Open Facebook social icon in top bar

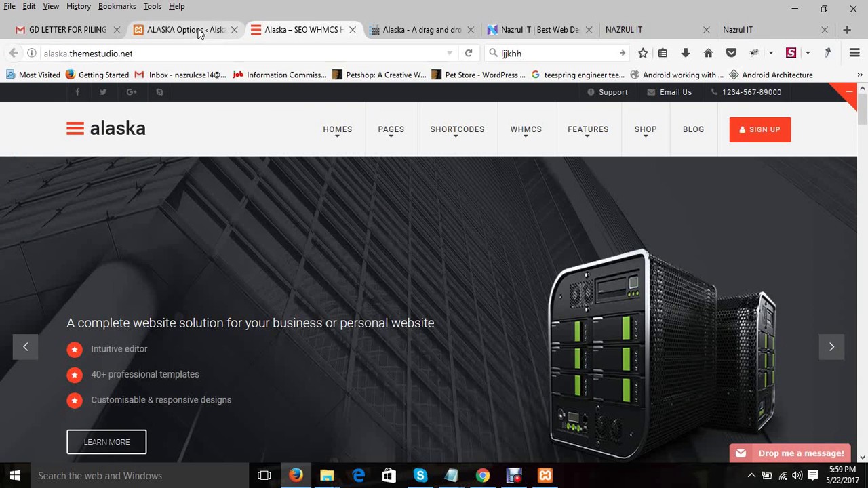(77, 92)
